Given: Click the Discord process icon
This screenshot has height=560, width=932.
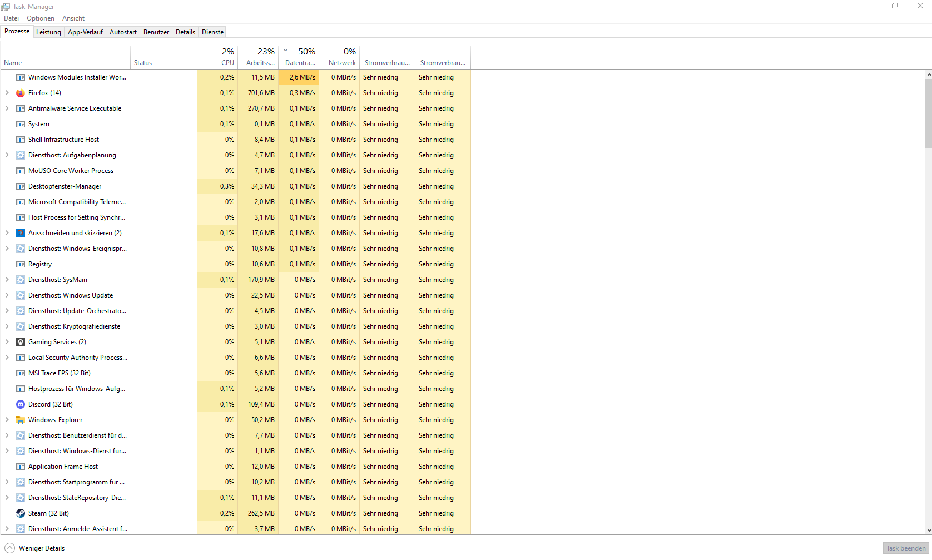Looking at the screenshot, I should pos(21,404).
